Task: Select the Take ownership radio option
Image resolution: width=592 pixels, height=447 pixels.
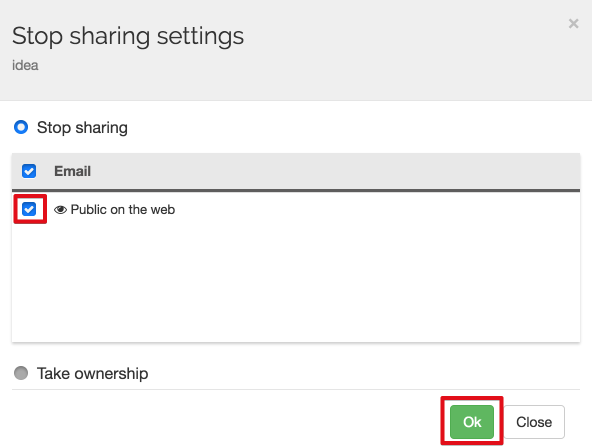Action: 21,373
